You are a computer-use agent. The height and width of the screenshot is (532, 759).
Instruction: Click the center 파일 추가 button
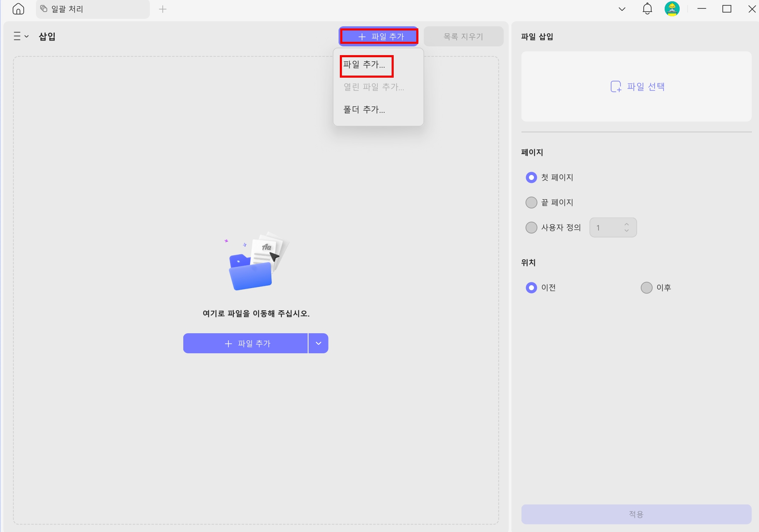(x=245, y=343)
